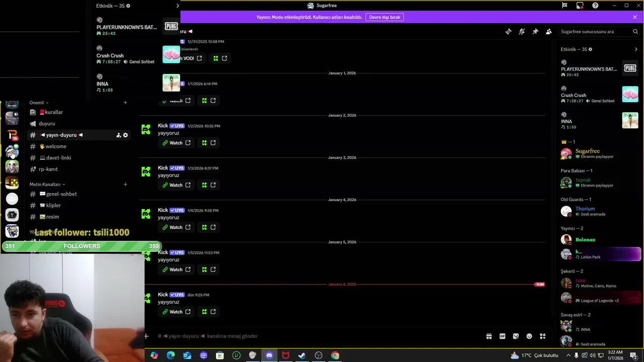Image resolution: width=644 pixels, height=362 pixels.
Task: Open the inbox flag icon in title bar
Action: [x=565, y=6]
